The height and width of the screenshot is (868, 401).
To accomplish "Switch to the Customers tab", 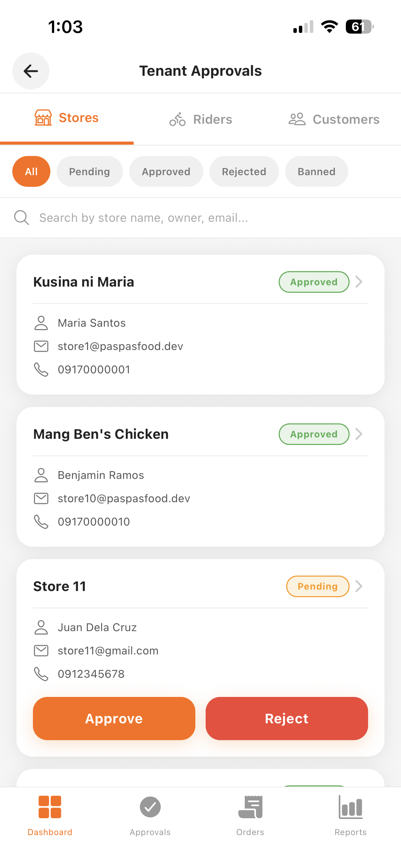I will [x=334, y=119].
